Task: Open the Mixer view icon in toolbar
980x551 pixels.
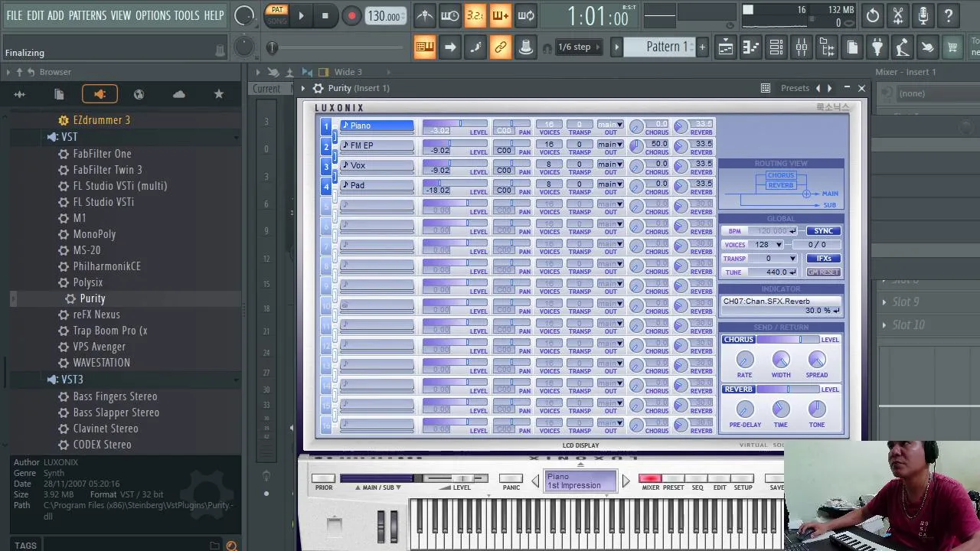Action: [x=802, y=47]
